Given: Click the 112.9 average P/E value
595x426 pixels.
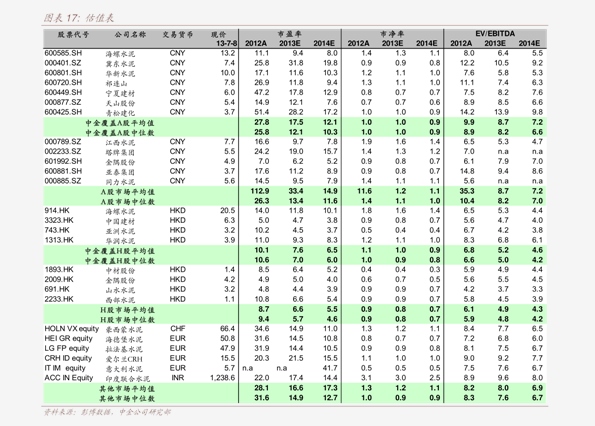Looking at the screenshot, I should [260, 191].
